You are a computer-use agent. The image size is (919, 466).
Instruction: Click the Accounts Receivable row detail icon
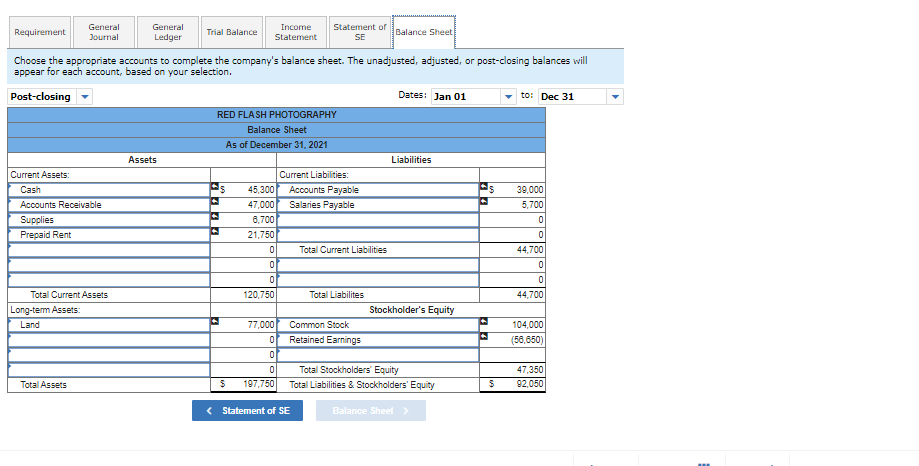[215, 202]
